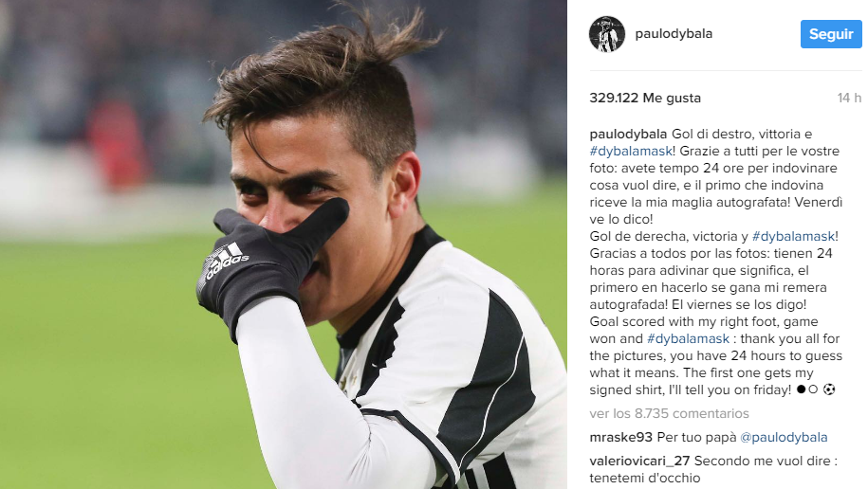Click the black circle emoji in caption
The height and width of the screenshot is (489, 868).
pyautogui.click(x=801, y=389)
